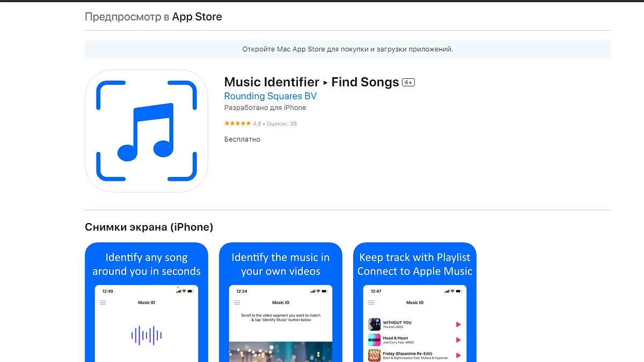Tap the purple sound waveform icon
644x362 pixels.
click(147, 335)
